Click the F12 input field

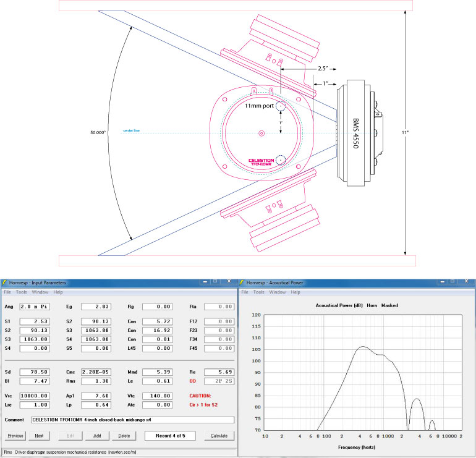coord(219,321)
